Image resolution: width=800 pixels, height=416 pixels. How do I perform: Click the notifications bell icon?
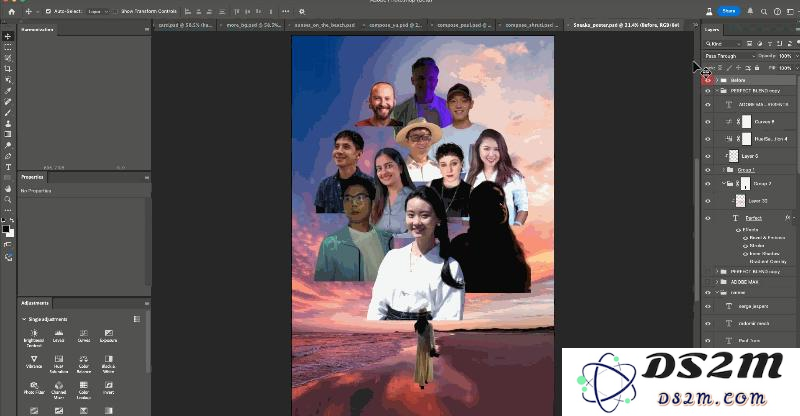click(x=750, y=11)
